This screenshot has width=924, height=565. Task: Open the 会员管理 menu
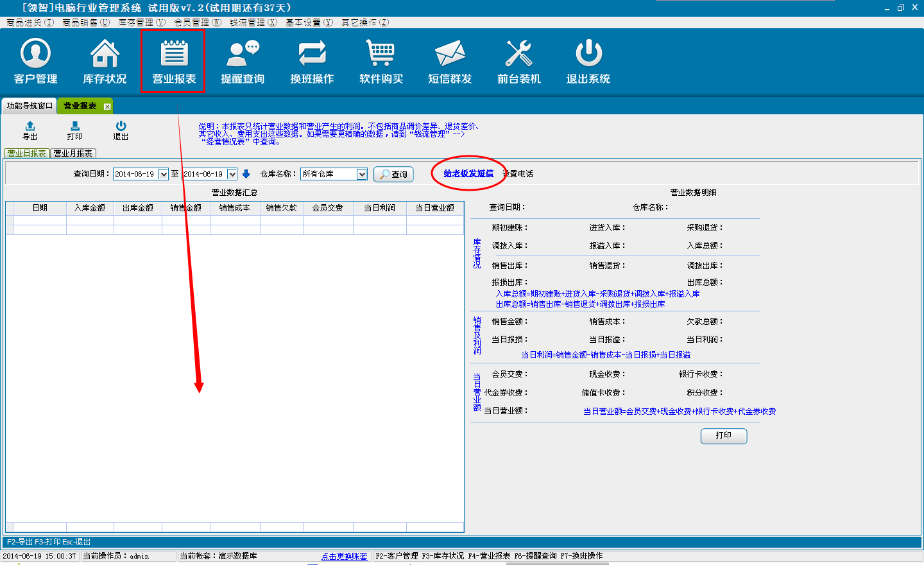tap(197, 22)
